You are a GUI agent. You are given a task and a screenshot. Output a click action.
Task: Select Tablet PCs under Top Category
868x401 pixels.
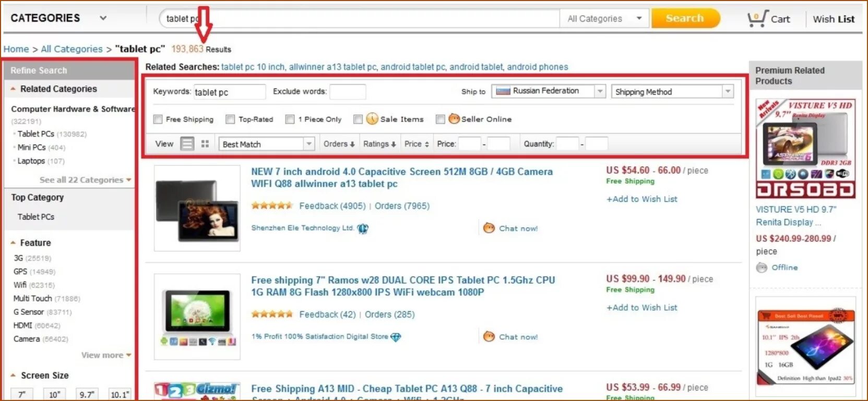click(x=35, y=217)
